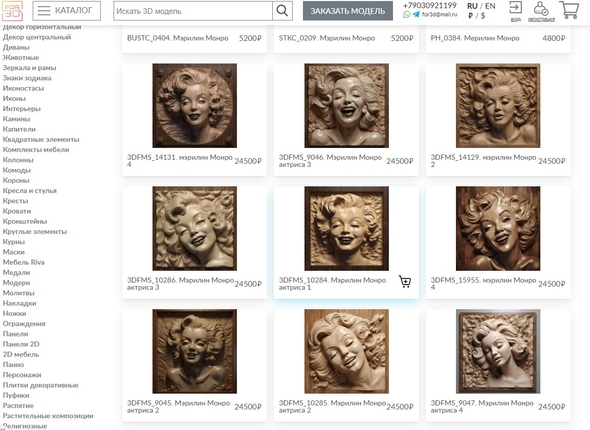
Task: Browse the Кресла и стулья category
Action: (30, 190)
